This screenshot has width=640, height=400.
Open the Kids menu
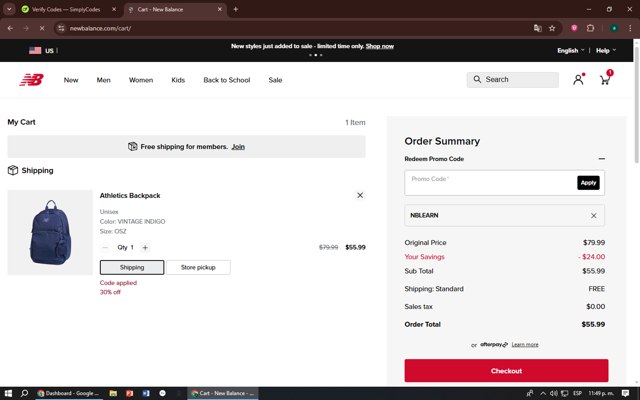178,80
